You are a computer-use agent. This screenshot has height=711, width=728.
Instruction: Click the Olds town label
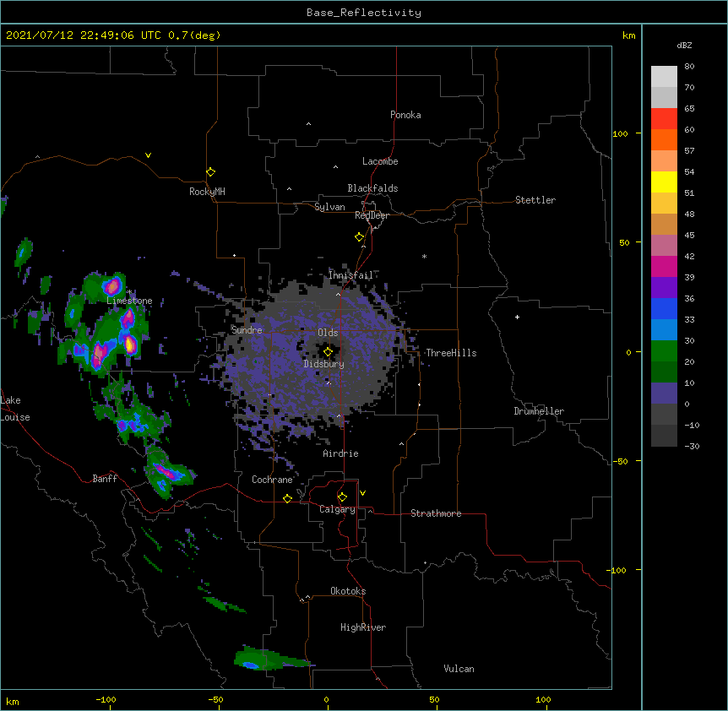pyautogui.click(x=328, y=333)
